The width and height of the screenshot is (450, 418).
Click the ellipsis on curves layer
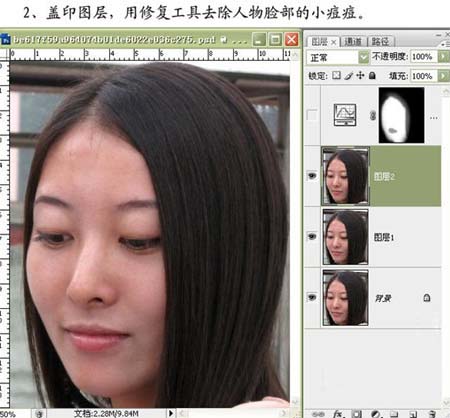434,118
